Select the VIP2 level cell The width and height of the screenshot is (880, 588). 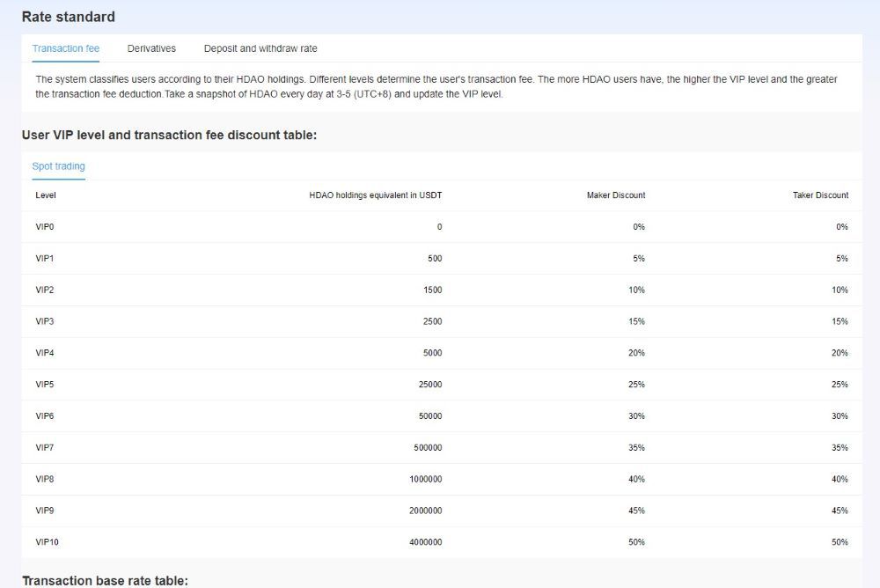pos(45,290)
